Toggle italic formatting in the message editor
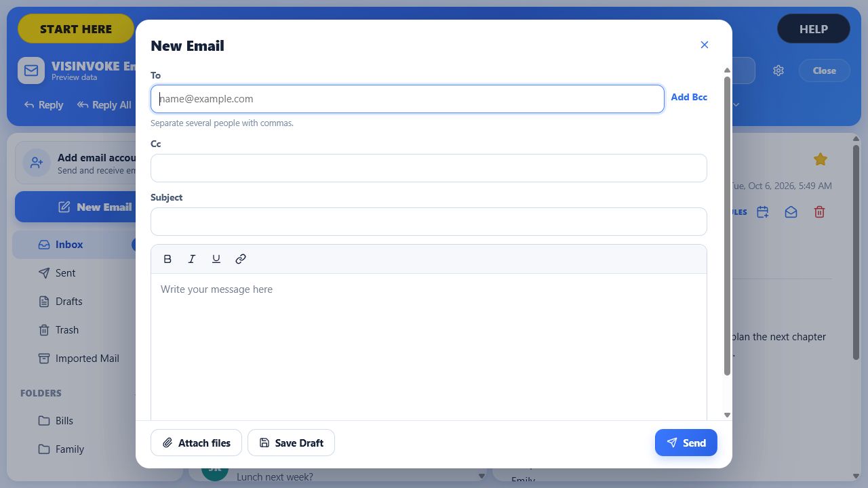868x488 pixels. [192, 259]
